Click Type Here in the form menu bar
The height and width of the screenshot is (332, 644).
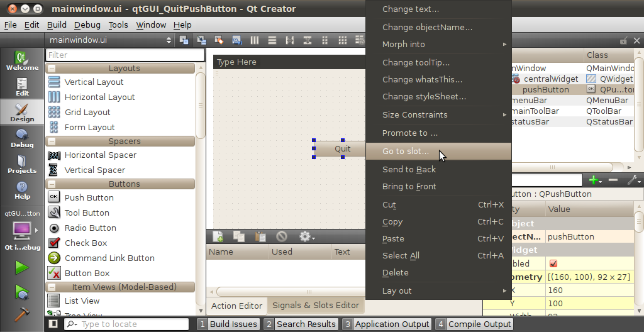(236, 62)
